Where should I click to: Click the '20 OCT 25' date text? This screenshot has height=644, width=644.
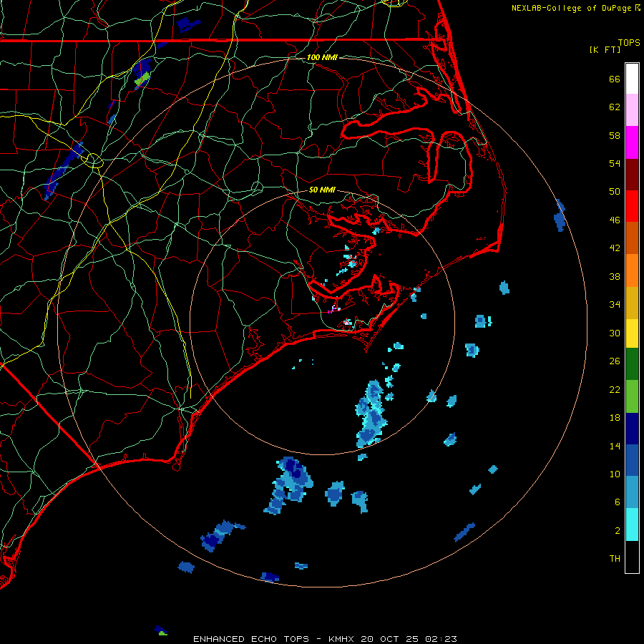point(389,639)
